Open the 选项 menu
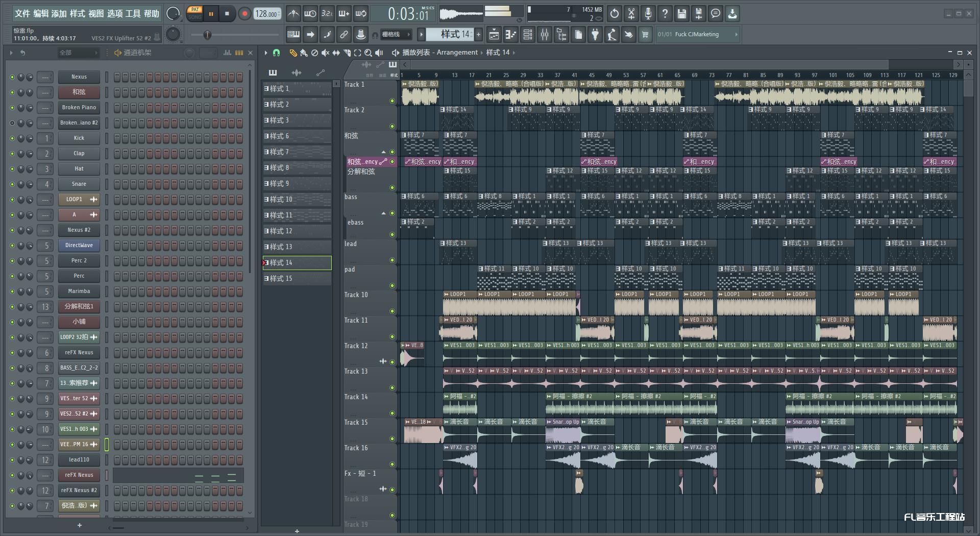Viewport: 980px width, 536px height. pyautogui.click(x=115, y=14)
